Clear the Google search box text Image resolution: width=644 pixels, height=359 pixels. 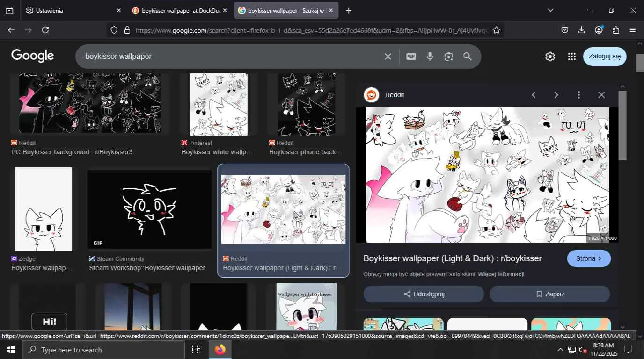click(388, 57)
